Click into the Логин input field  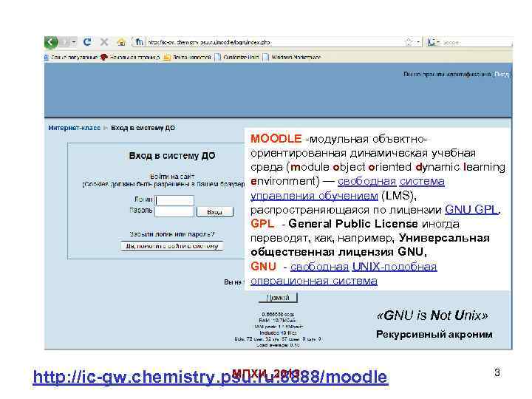(174, 200)
